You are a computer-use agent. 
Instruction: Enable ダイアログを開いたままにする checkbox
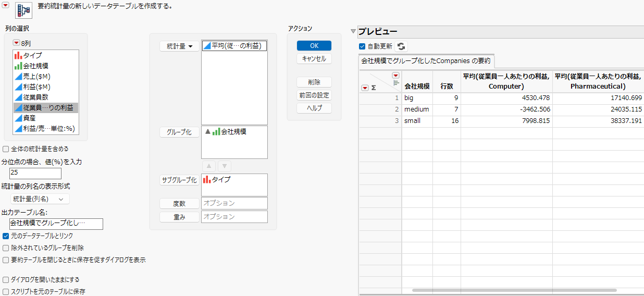click(6, 280)
